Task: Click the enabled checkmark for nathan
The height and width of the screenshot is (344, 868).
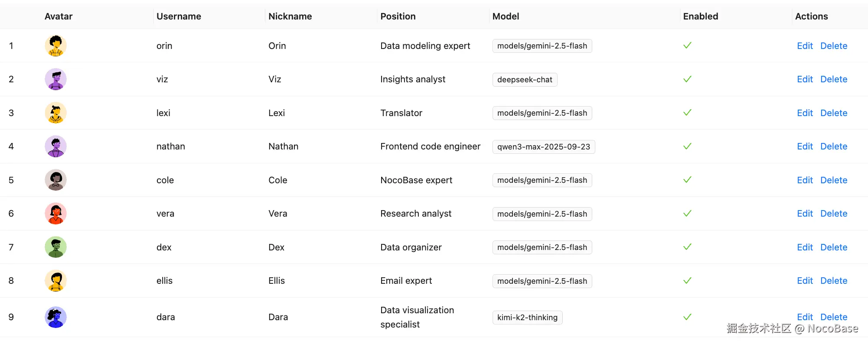Action: (x=687, y=146)
